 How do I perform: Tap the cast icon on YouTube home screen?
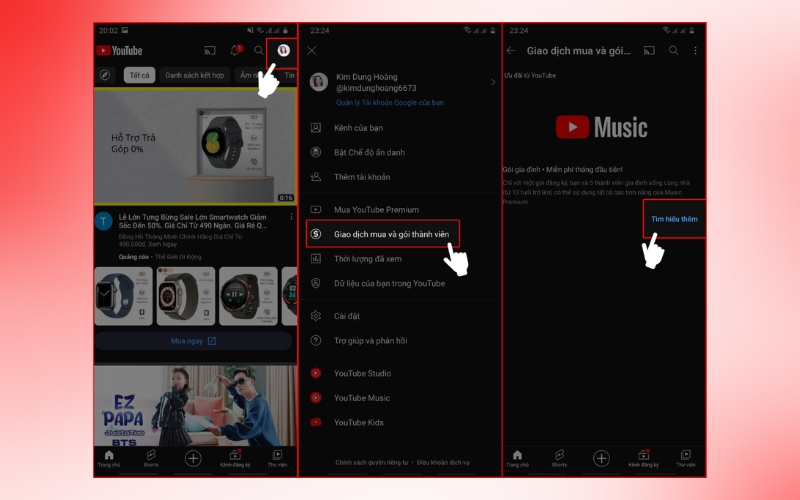point(210,51)
